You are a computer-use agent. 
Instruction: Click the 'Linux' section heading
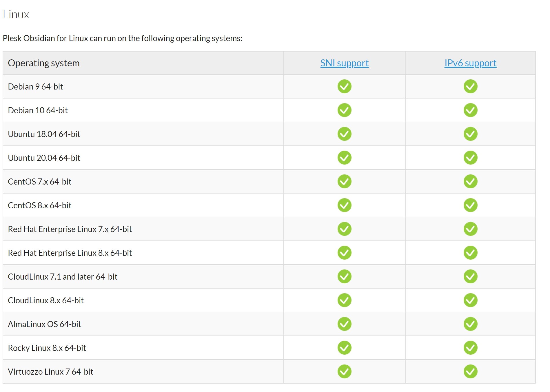point(16,14)
